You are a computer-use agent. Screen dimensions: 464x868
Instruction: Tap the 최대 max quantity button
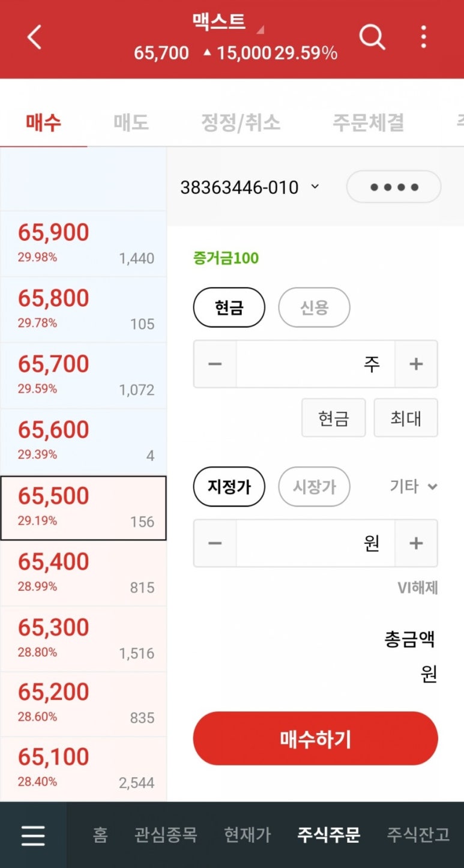pos(405,418)
